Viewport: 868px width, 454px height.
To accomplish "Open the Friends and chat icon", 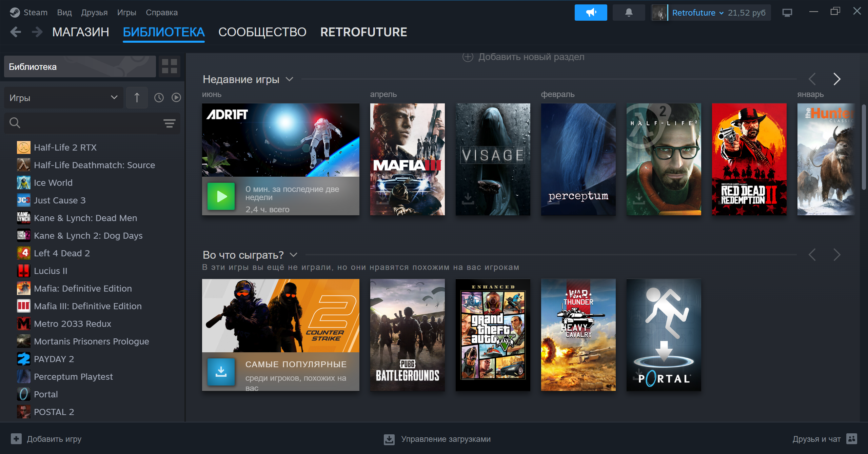I will tap(852, 439).
